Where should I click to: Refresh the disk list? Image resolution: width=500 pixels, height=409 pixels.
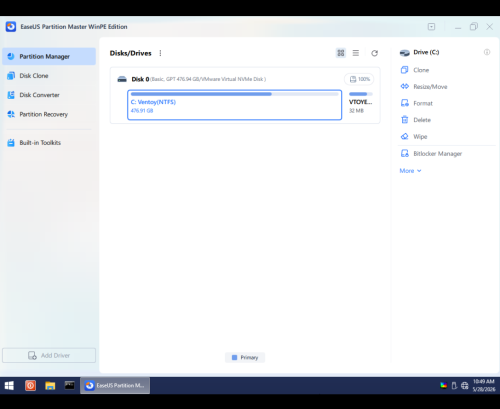pos(375,53)
